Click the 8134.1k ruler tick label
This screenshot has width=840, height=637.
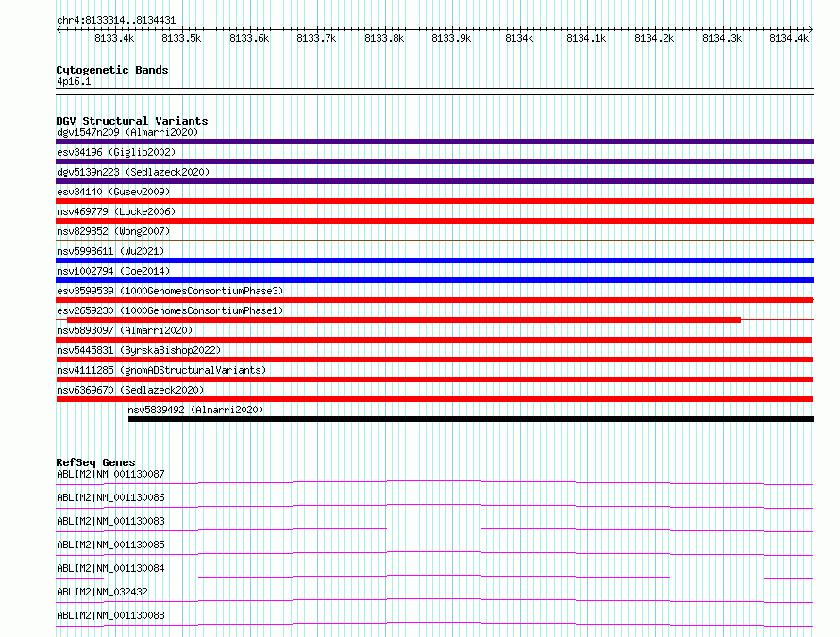tap(587, 38)
